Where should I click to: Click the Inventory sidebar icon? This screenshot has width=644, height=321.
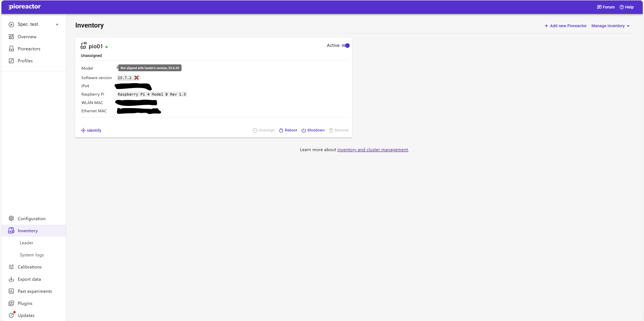11,230
